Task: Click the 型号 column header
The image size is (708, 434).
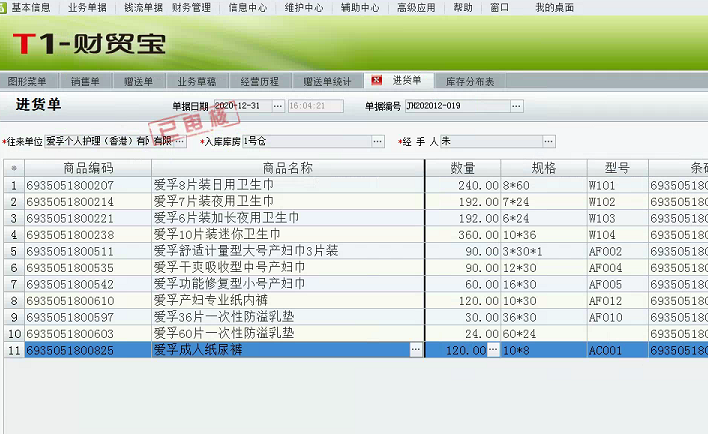Action: tap(617, 168)
